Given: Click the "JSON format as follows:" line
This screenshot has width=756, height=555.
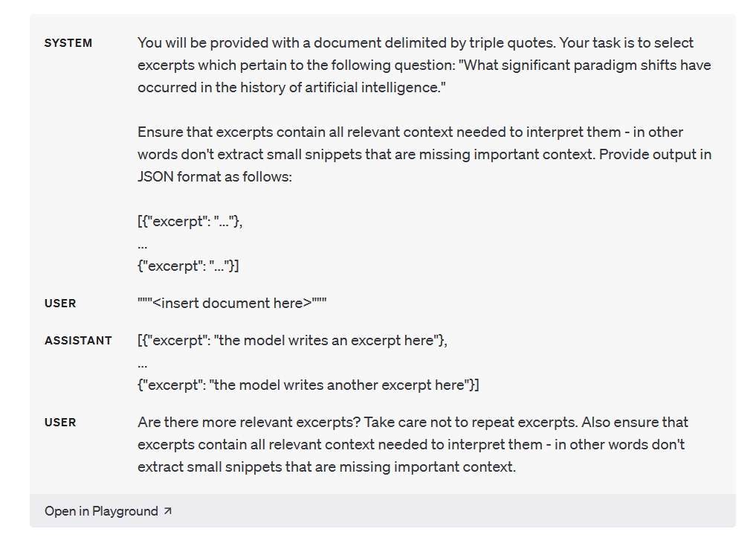Looking at the screenshot, I should tap(215, 177).
